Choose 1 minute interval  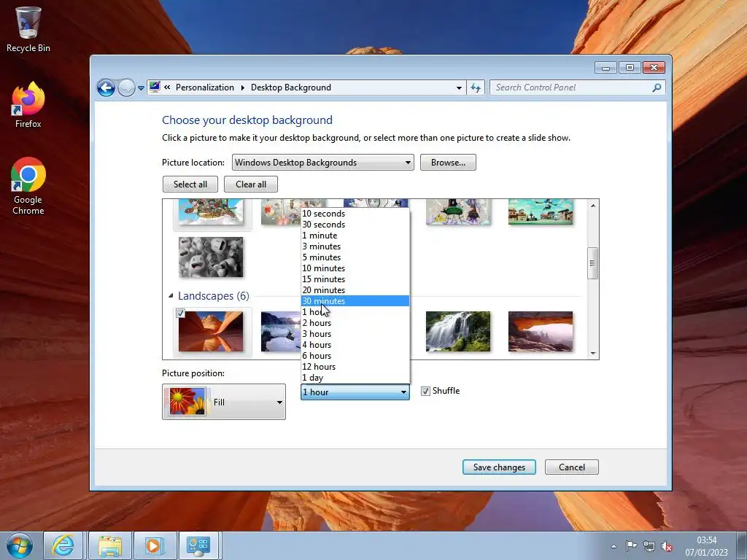355,236
